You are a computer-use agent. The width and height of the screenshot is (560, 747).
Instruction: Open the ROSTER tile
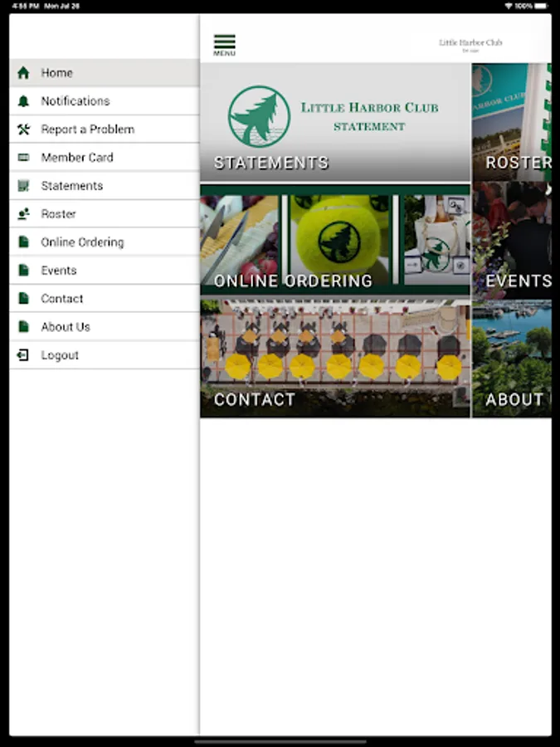pyautogui.click(x=512, y=122)
